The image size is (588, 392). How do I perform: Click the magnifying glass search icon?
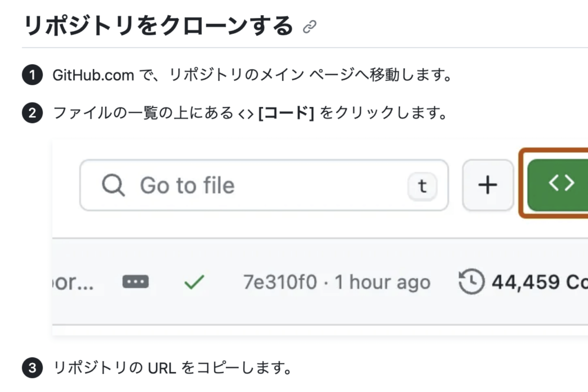[x=113, y=185]
